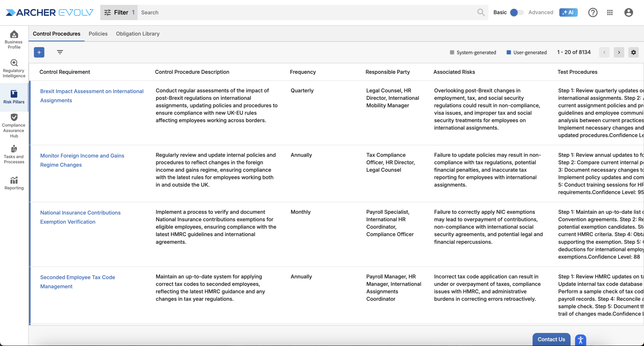
Task: Click the blue add new record button
Action: click(x=39, y=52)
